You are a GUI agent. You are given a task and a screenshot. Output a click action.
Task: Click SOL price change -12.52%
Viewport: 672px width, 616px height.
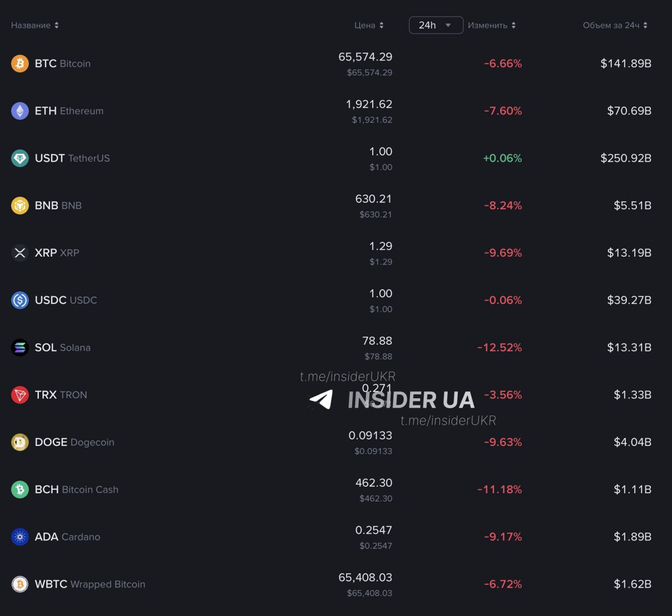pos(499,347)
